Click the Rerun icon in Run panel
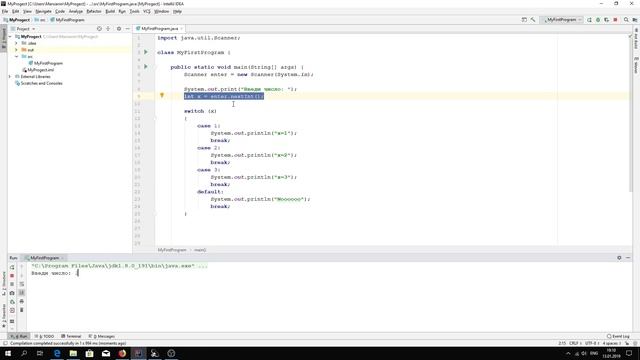The width and height of the screenshot is (640, 360). point(12,267)
